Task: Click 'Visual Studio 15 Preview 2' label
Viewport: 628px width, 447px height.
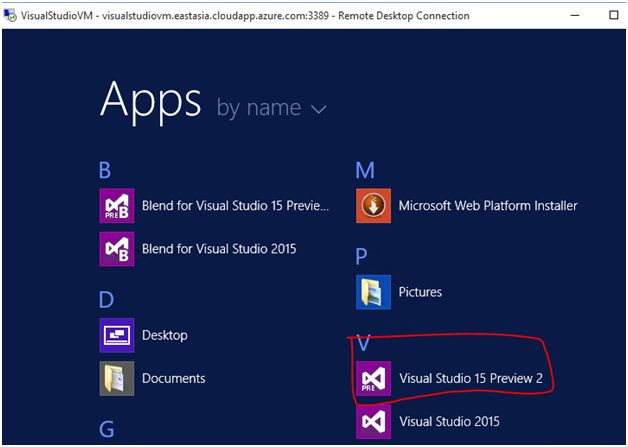Action: tap(471, 379)
